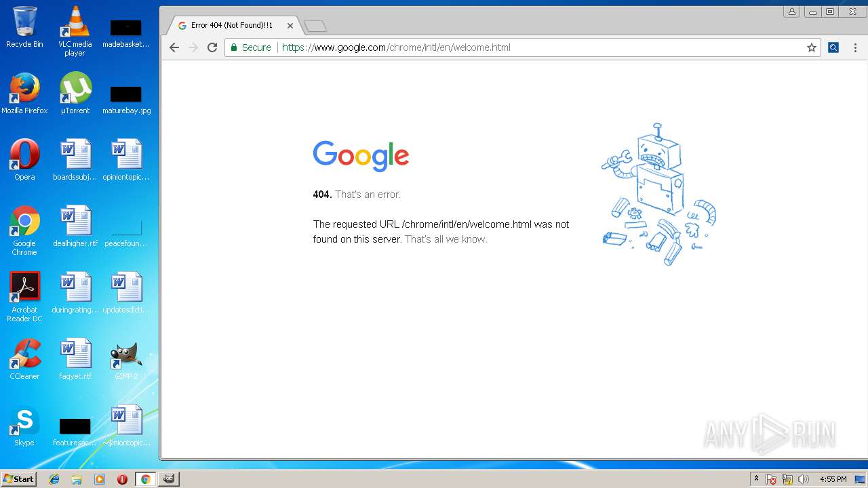Click the URL address bar
Viewport: 868px width, 488px height.
[x=522, y=47]
